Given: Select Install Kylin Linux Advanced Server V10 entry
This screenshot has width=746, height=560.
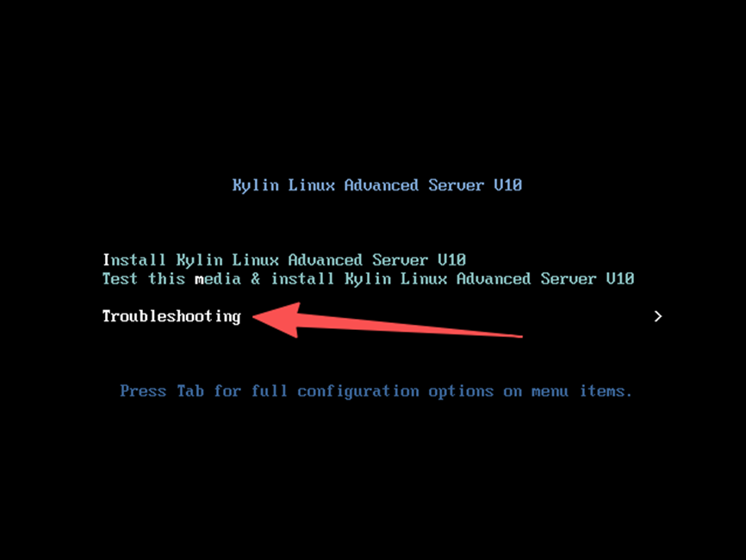Looking at the screenshot, I should (284, 260).
